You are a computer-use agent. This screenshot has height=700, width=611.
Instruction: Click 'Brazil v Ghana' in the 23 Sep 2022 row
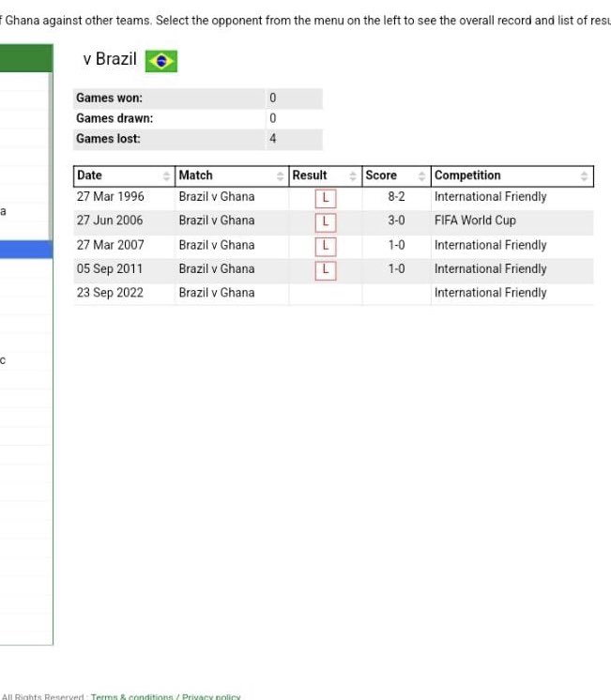(x=217, y=293)
